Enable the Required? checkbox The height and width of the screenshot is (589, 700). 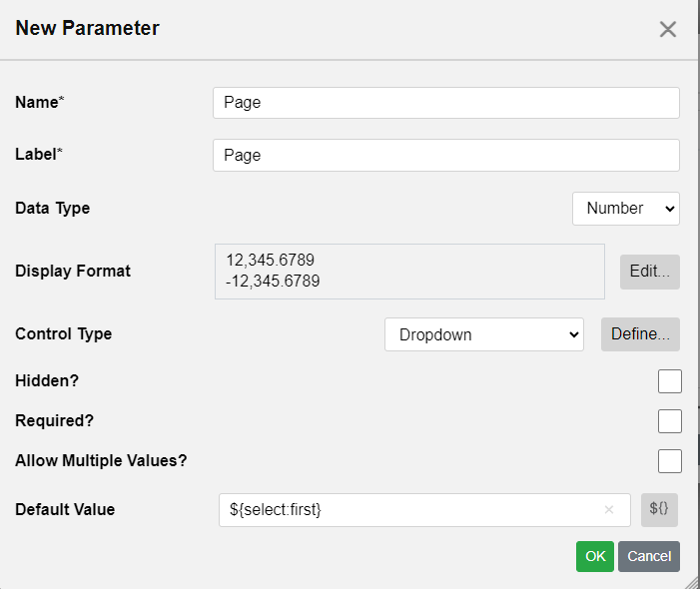[670, 420]
